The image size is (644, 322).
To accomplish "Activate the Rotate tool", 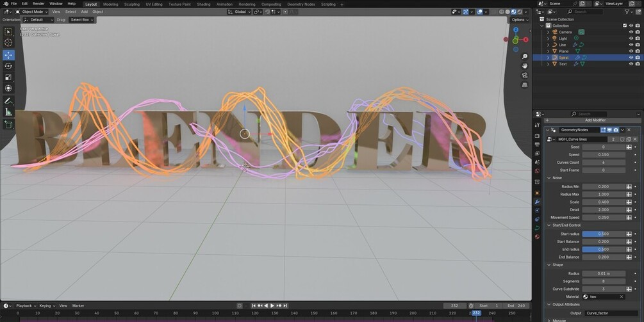I will (x=8, y=66).
